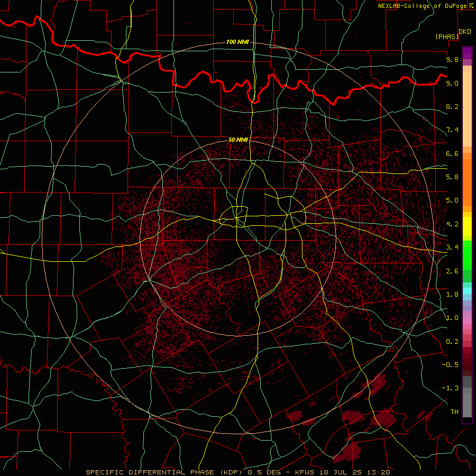Click the DKD unit label above the color scale
The image size is (476, 476).
click(465, 32)
